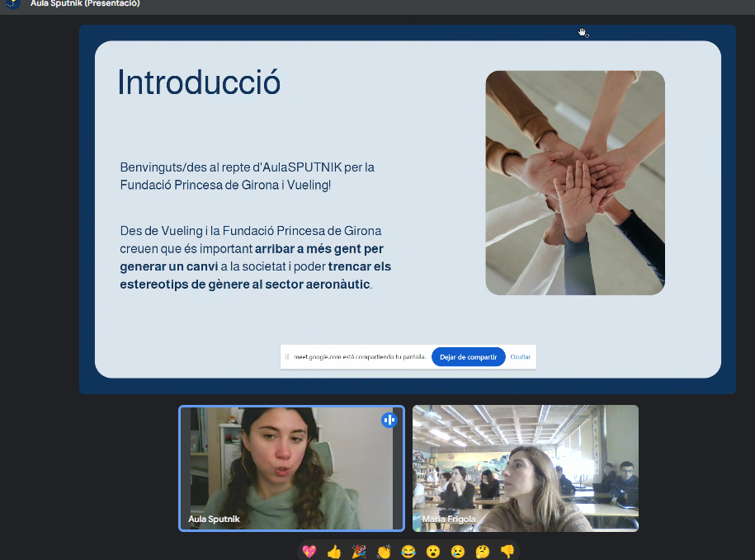Click the Aula Sputnik avatar icon in title bar
This screenshot has width=755, height=560.
12,3
